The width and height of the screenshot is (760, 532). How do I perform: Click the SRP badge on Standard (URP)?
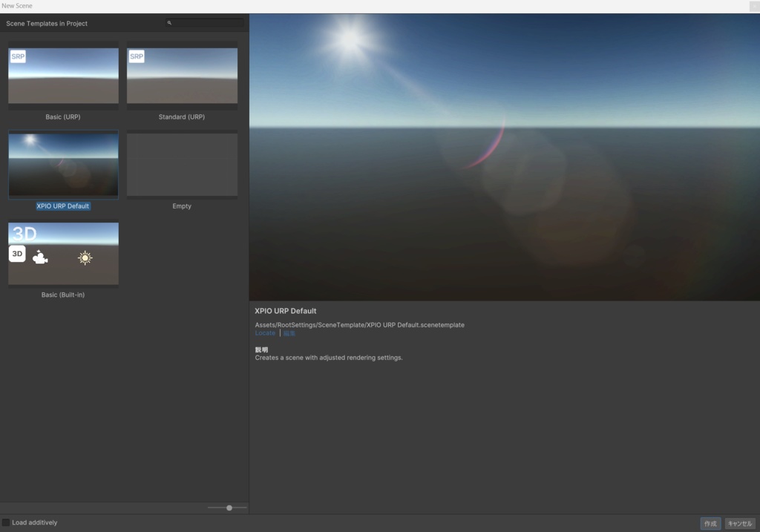137,56
